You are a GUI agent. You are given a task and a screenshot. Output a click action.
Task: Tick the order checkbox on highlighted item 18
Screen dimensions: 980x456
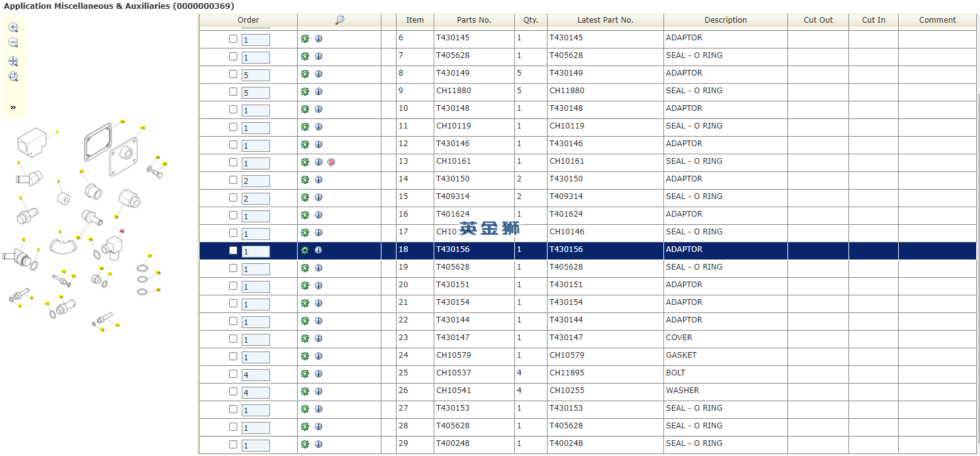point(233,250)
